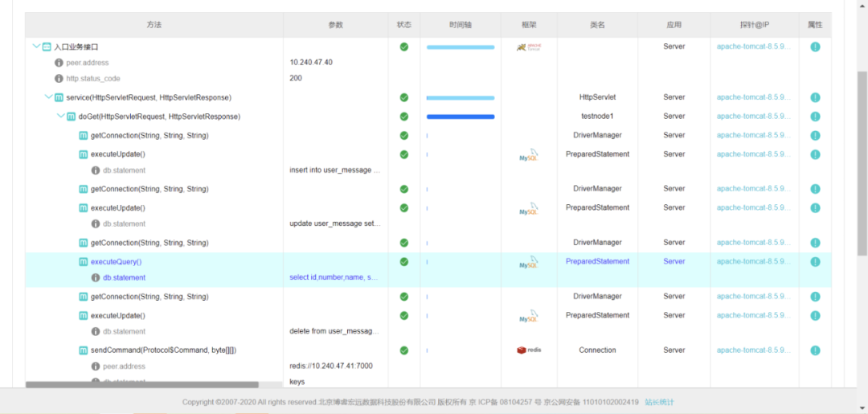Click the 'insert into user_message' statement text
This screenshot has height=414, width=868.
click(x=335, y=170)
